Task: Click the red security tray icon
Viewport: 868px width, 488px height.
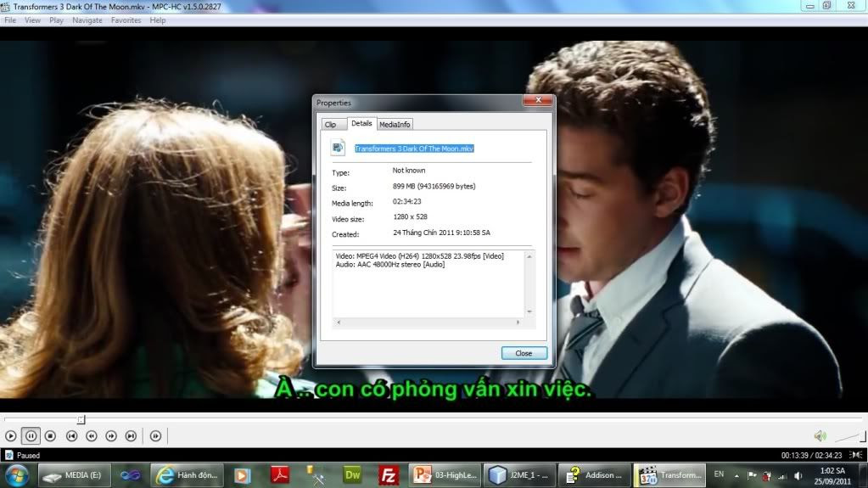Action: click(x=767, y=476)
